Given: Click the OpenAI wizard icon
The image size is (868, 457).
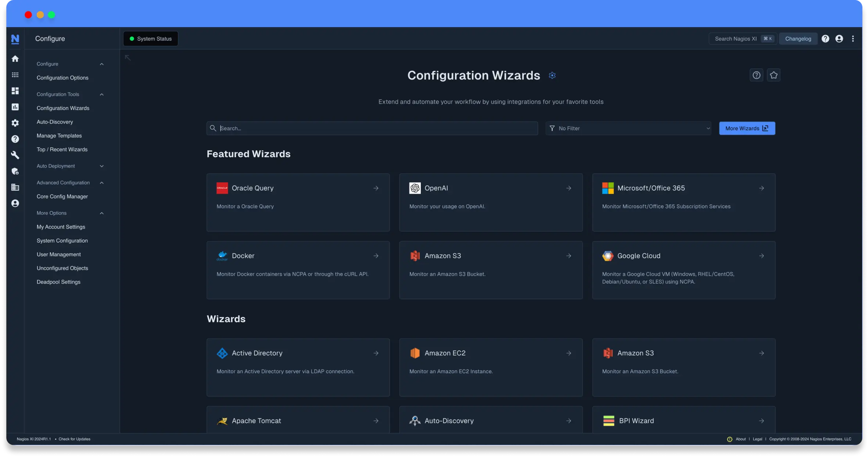Looking at the screenshot, I should tap(415, 188).
